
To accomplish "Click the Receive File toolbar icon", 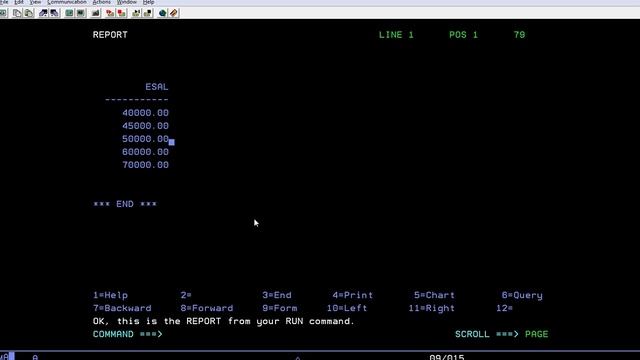I will pyautogui.click(x=54, y=13).
